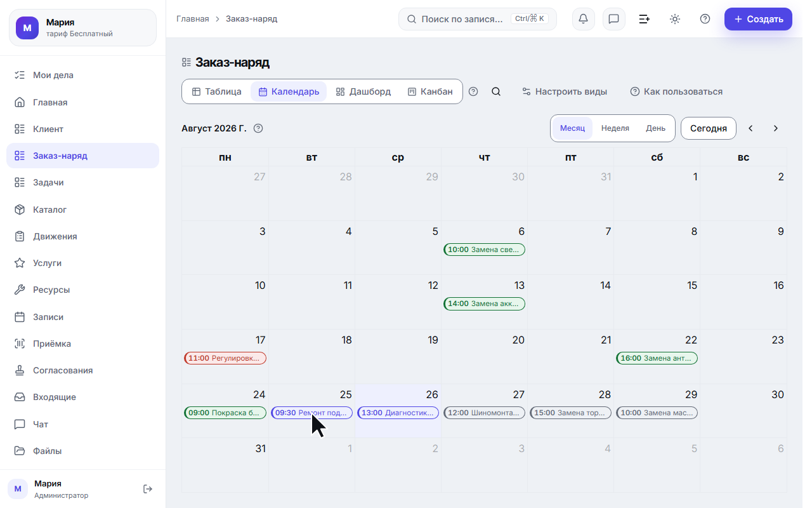Viewport: 812px width, 508px height.
Task: Open Услуги in sidebar
Action: [82, 263]
